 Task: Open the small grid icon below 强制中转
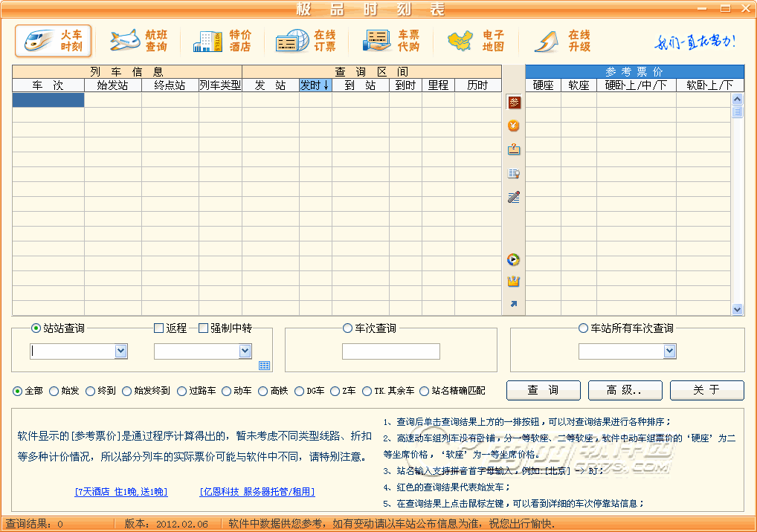click(x=265, y=365)
